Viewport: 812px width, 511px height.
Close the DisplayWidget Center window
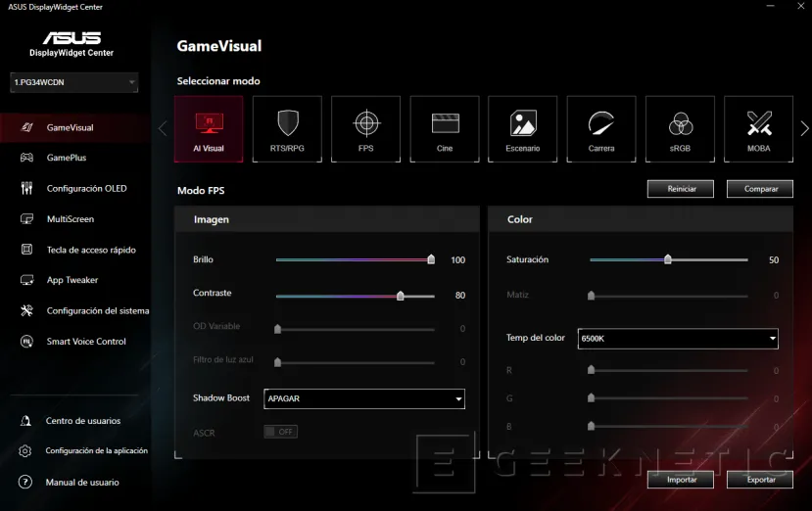pos(800,6)
